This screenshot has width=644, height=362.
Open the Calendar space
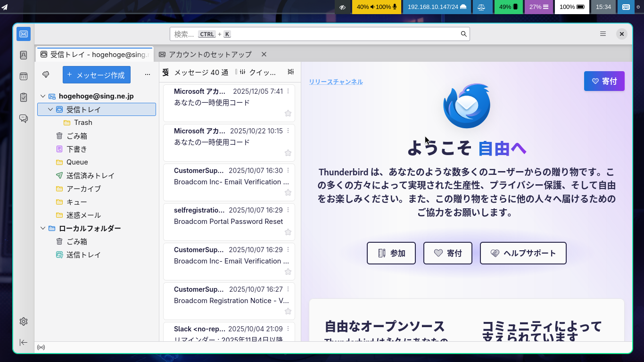point(24,76)
